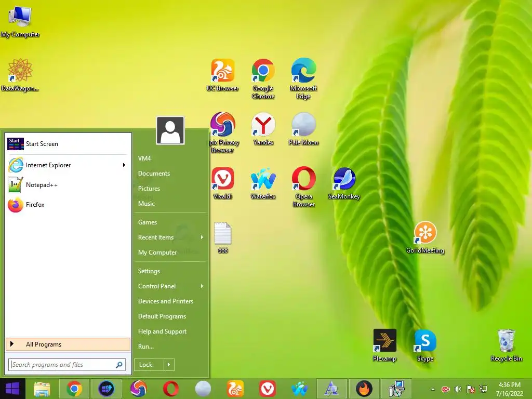Open File Explorer from taskbar
532x399 pixels.
(42, 389)
